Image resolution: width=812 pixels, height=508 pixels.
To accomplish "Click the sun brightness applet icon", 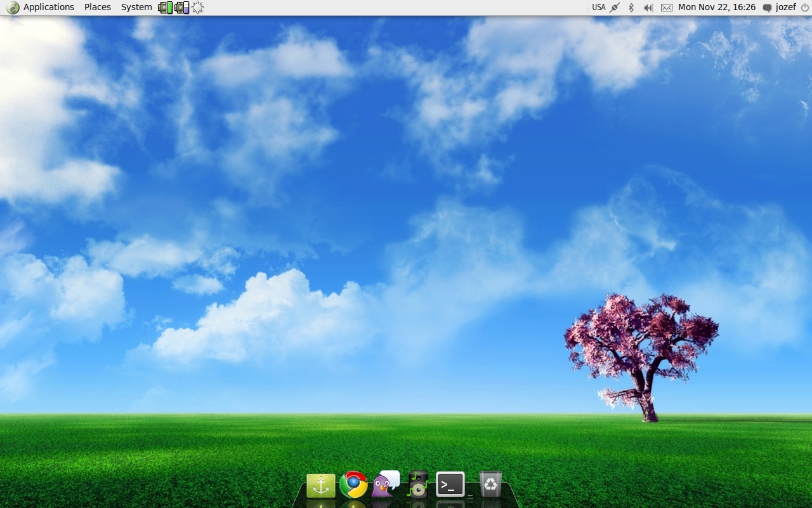I will [198, 8].
